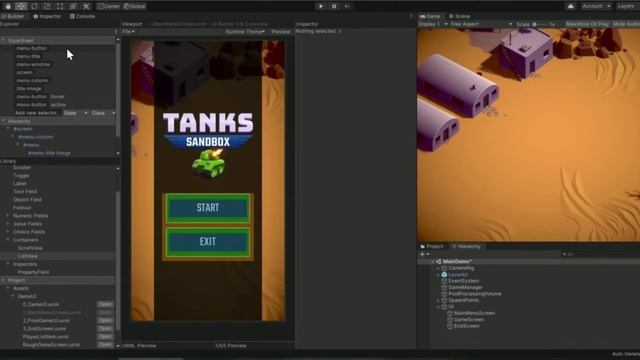Select MainMenuScreen object in Hierarchy
The height and width of the screenshot is (360, 640).
pyautogui.click(x=474, y=313)
